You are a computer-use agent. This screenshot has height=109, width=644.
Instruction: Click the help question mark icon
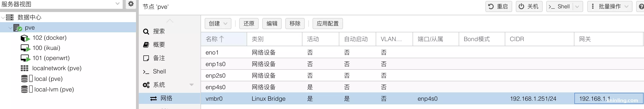click(x=641, y=6)
